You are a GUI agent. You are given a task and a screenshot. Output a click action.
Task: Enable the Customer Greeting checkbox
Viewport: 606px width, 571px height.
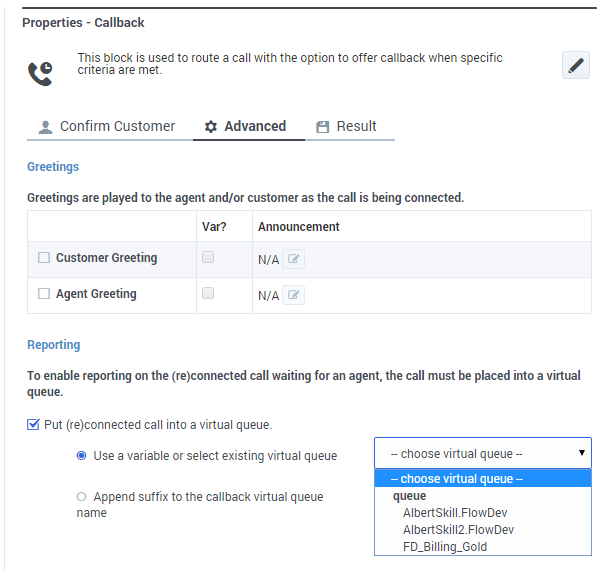[44, 258]
